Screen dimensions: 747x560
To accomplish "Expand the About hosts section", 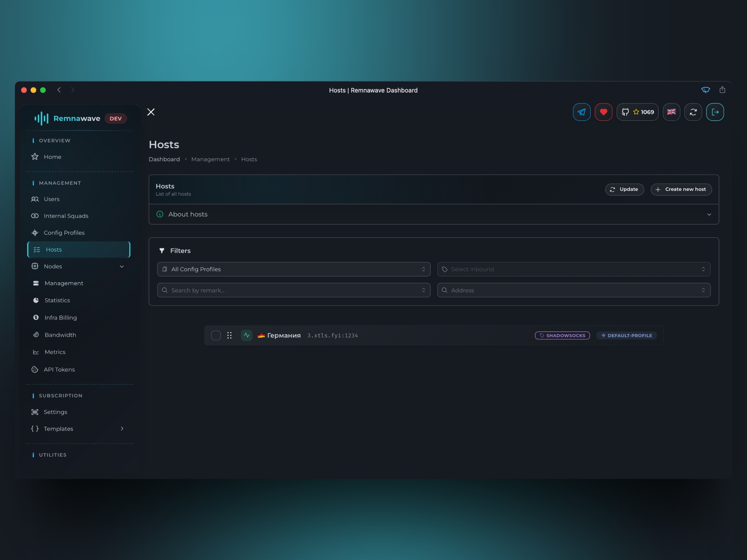I will tap(433, 214).
